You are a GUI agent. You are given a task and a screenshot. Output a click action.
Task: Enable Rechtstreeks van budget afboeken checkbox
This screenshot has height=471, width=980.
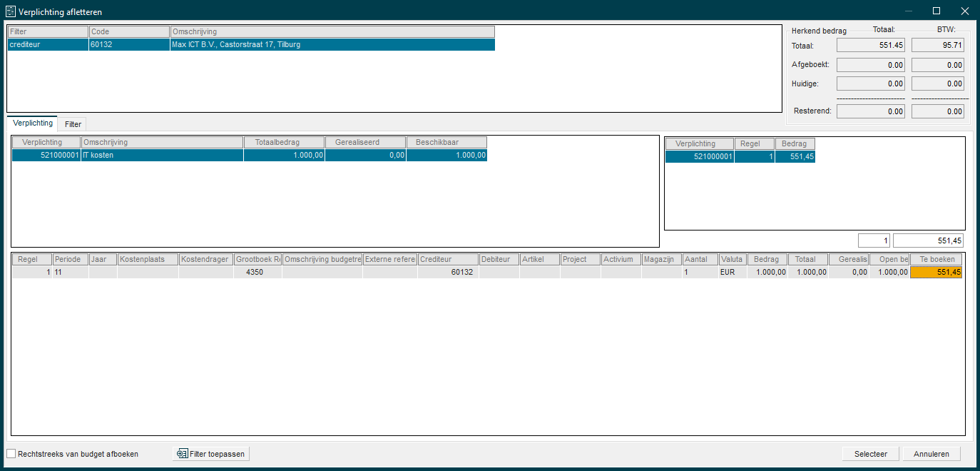pos(11,454)
